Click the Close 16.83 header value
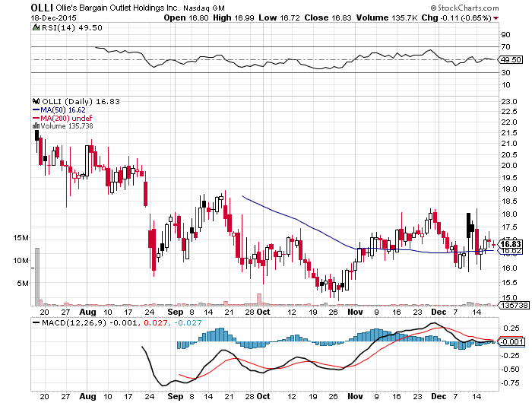Viewport: 532px width, 403px height. (x=328, y=17)
